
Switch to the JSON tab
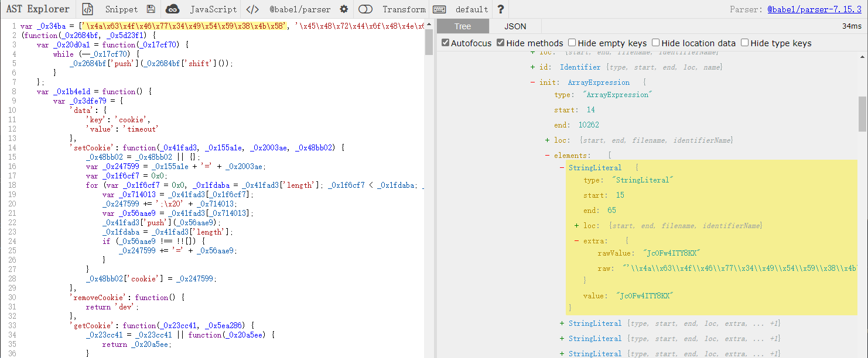[515, 26]
